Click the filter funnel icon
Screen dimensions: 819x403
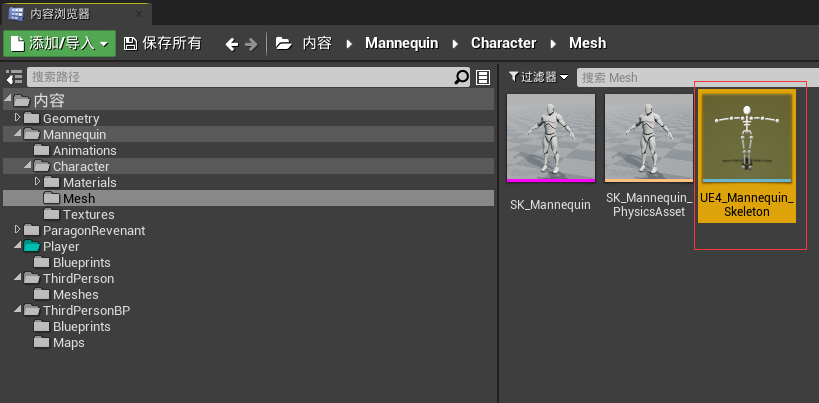point(513,77)
